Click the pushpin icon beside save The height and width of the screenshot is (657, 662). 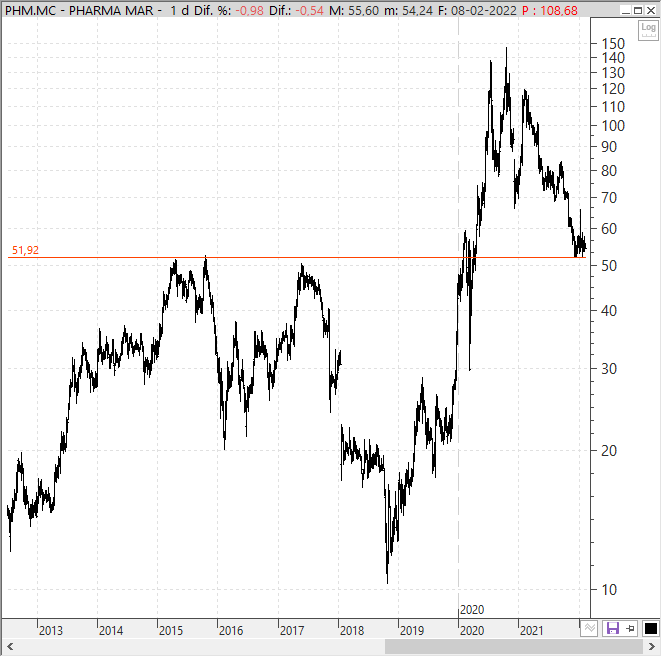[x=631, y=629]
